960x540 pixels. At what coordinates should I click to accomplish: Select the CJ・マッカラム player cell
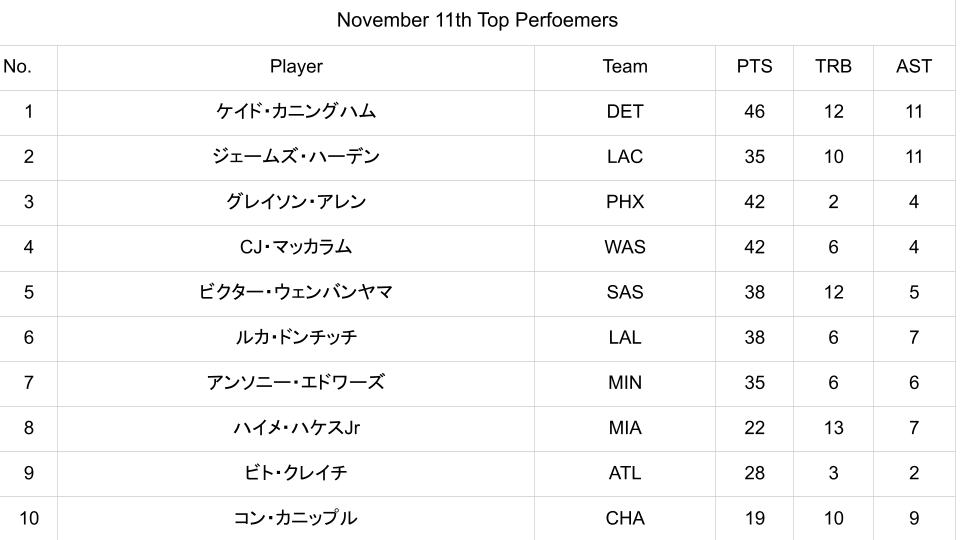click(x=296, y=247)
